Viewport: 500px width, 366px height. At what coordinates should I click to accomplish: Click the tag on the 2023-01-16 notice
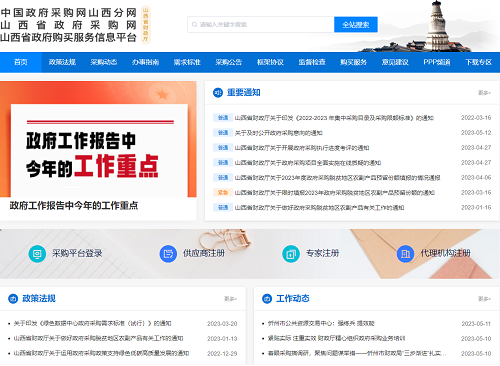click(223, 208)
